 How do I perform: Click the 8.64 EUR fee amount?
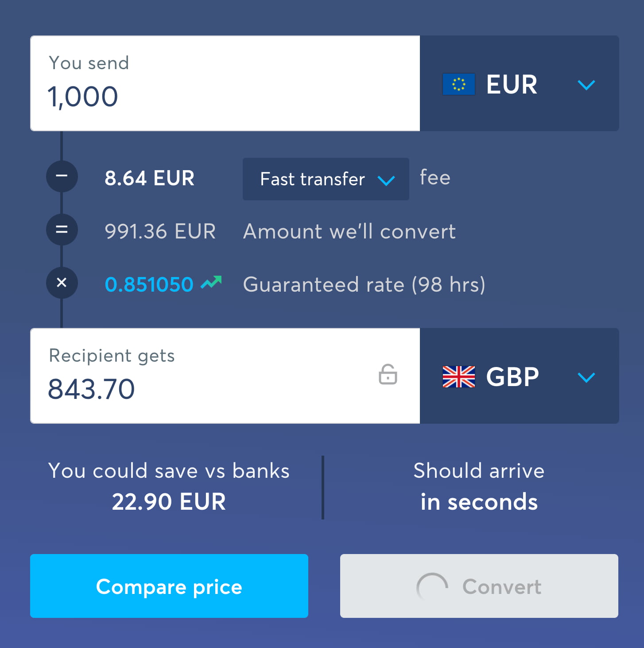click(149, 178)
